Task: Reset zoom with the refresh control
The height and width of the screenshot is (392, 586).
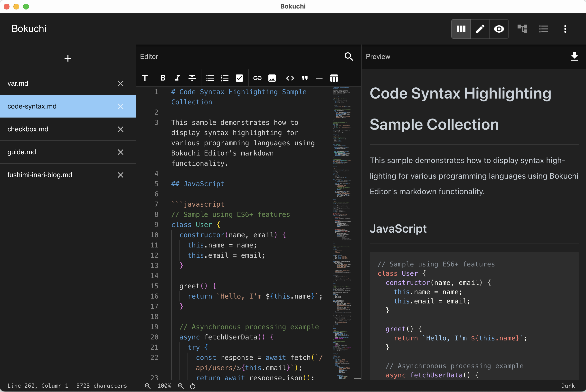Action: click(x=192, y=386)
